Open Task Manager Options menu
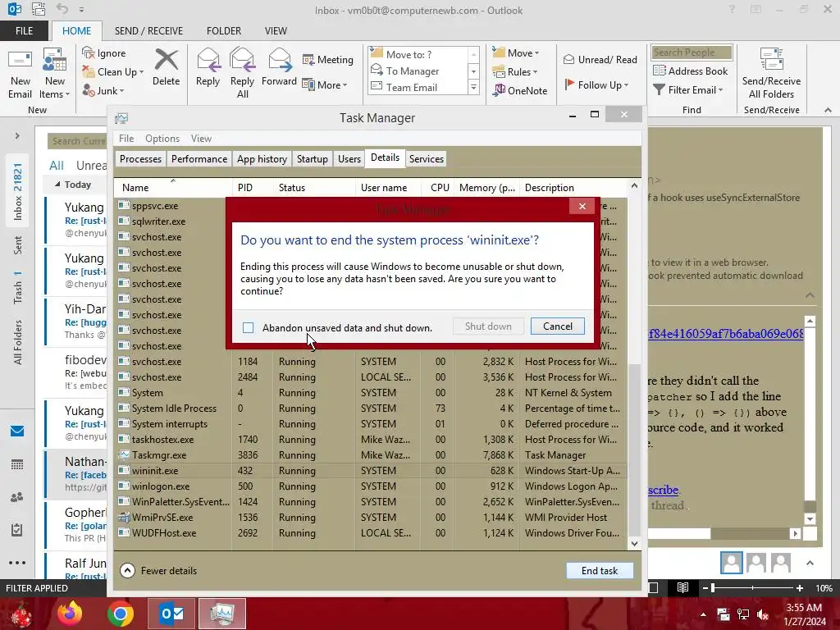 [x=162, y=138]
